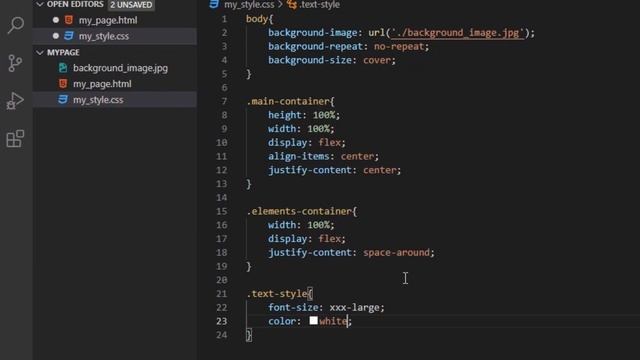Image resolution: width=640 pixels, height=360 pixels.
Task: Click the symbol icon before .text-style breadcrumb
Action: [x=292, y=5]
